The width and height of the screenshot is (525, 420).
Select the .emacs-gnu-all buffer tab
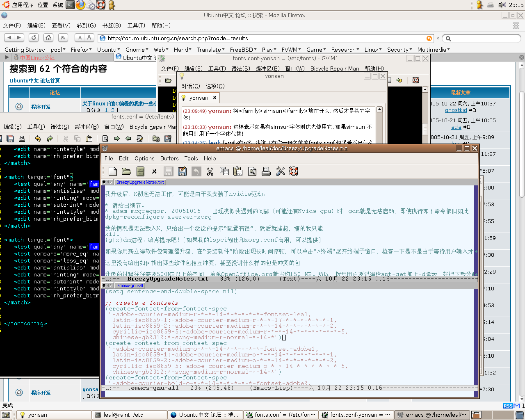tap(130, 285)
